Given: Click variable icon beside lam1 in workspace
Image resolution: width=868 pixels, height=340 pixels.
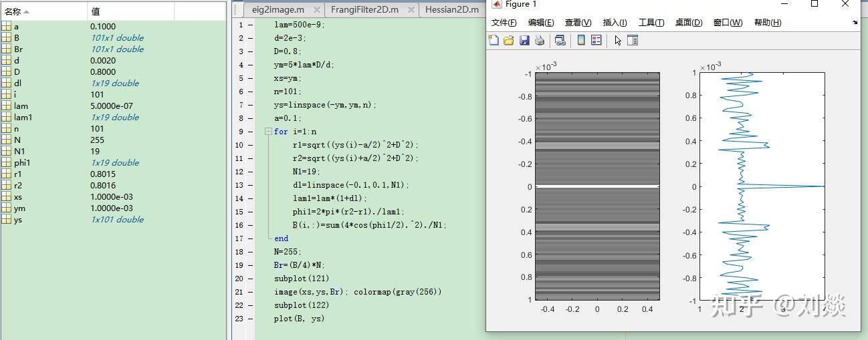Looking at the screenshot, I should (6, 118).
